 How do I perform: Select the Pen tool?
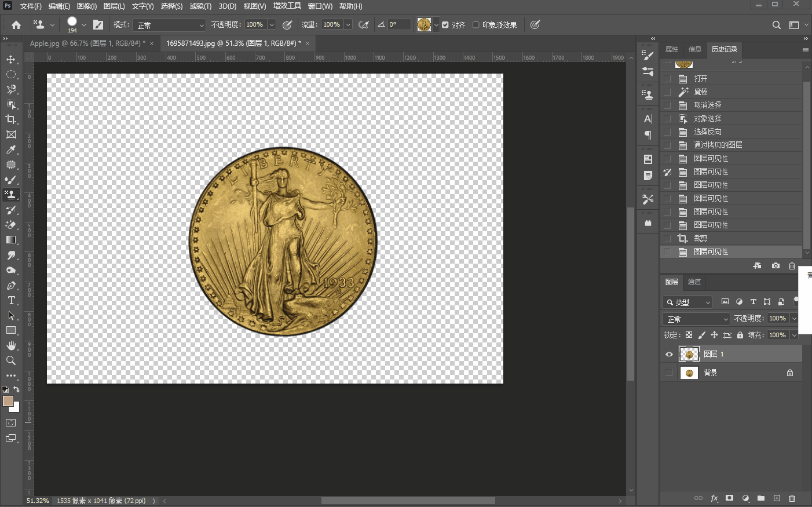pos(11,285)
